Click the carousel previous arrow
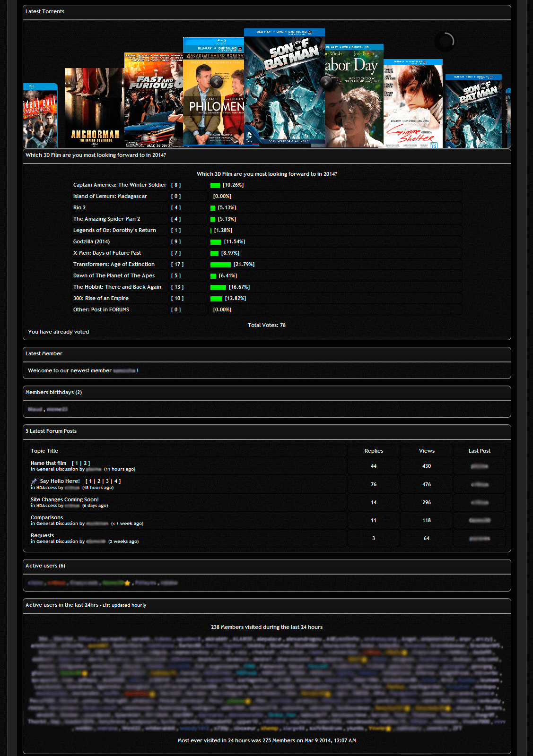The height and width of the screenshot is (756, 533). [216, 82]
